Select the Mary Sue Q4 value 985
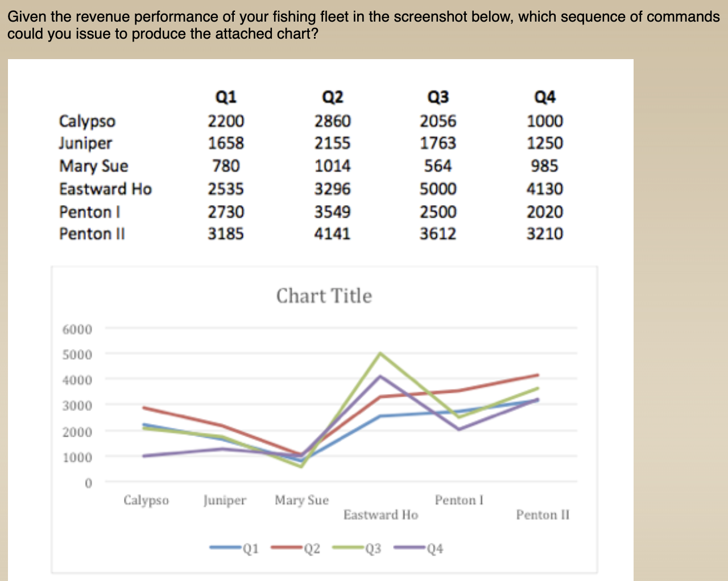 point(545,166)
